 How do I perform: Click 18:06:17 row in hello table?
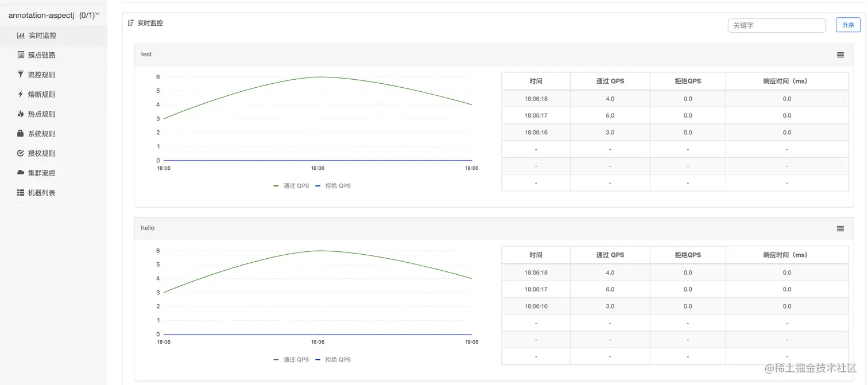click(x=675, y=289)
